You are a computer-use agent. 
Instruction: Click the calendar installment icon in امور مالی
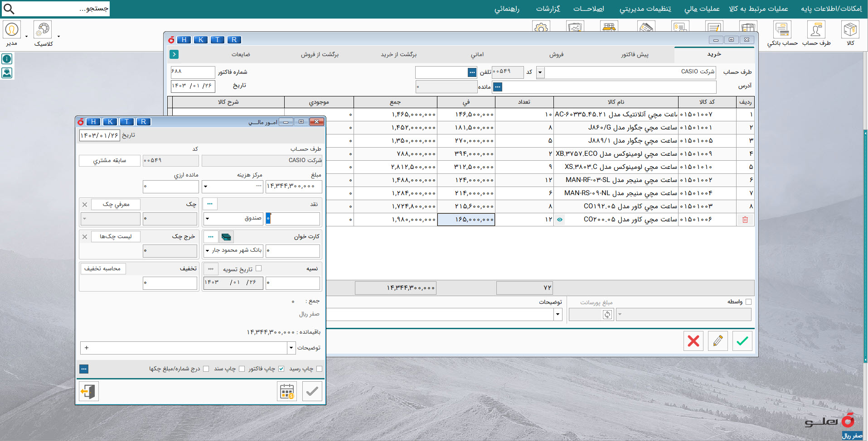tap(287, 391)
